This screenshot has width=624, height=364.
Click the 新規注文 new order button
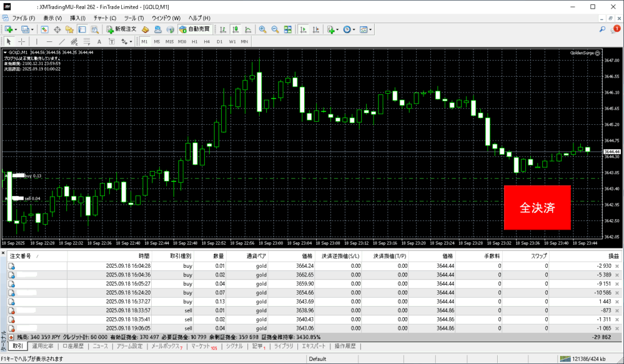[x=121, y=29]
